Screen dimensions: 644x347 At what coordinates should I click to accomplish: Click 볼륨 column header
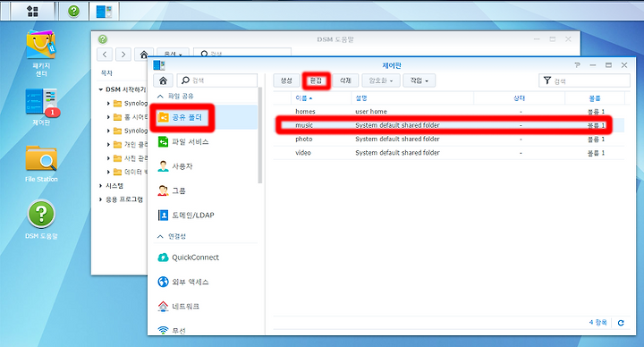(595, 98)
